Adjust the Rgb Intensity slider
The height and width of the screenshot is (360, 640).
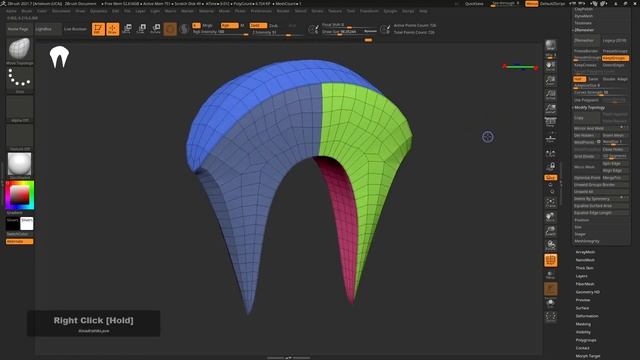(220, 32)
